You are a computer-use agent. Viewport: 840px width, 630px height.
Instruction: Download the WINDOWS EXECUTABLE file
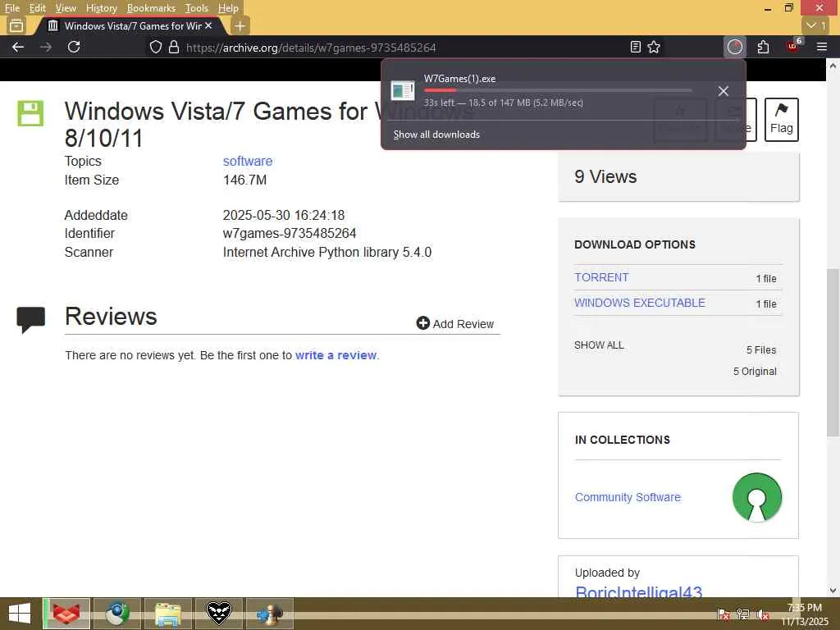tap(640, 303)
